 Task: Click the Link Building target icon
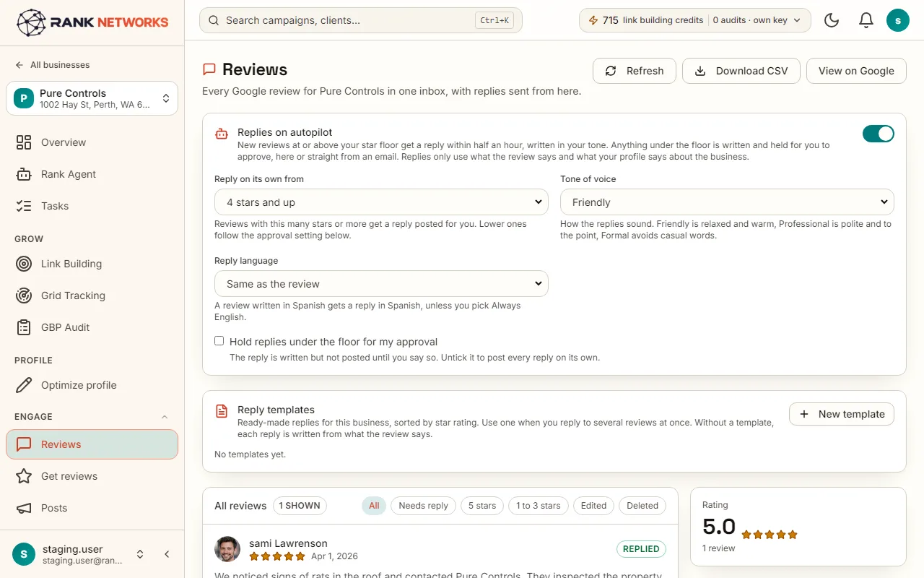(x=24, y=264)
